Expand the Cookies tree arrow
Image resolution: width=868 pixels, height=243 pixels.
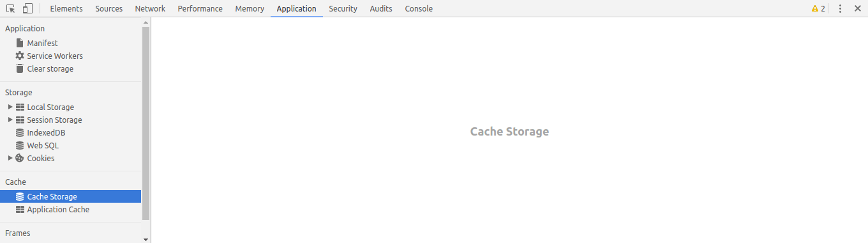[x=10, y=158]
